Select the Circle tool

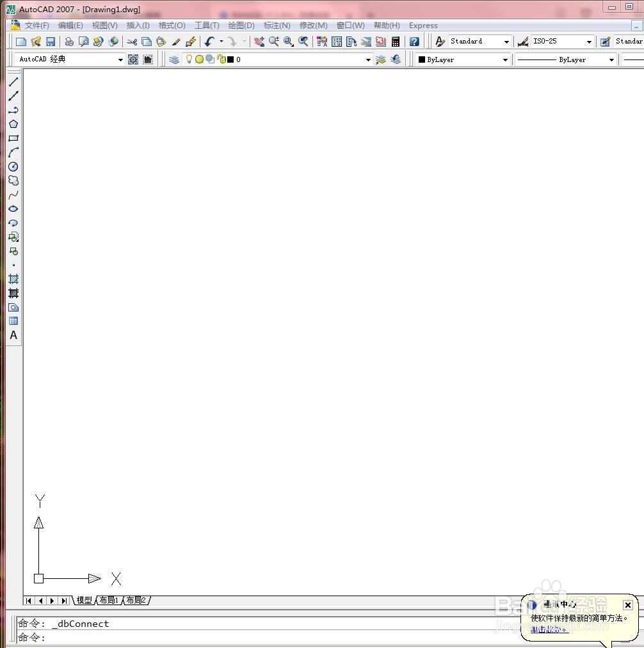pos(13,166)
